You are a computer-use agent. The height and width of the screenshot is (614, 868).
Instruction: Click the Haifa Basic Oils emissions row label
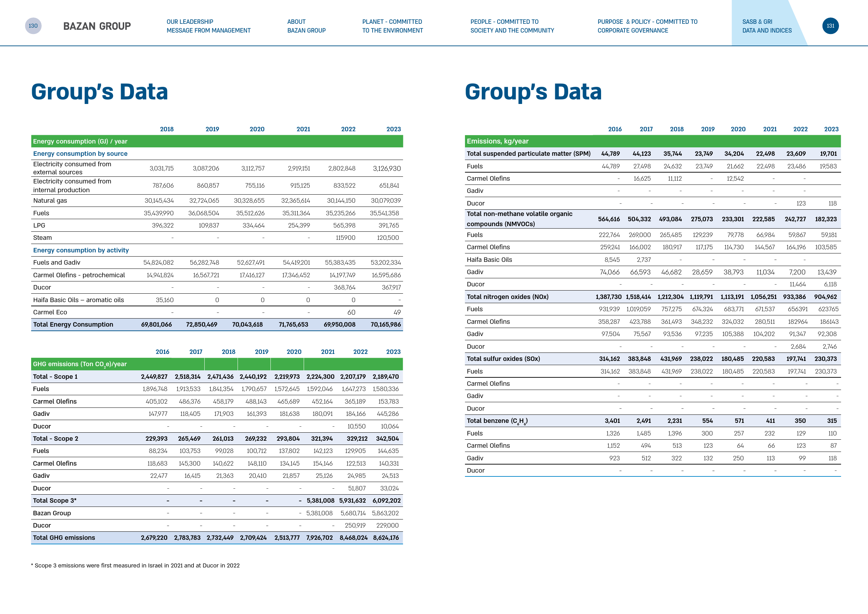click(489, 259)
